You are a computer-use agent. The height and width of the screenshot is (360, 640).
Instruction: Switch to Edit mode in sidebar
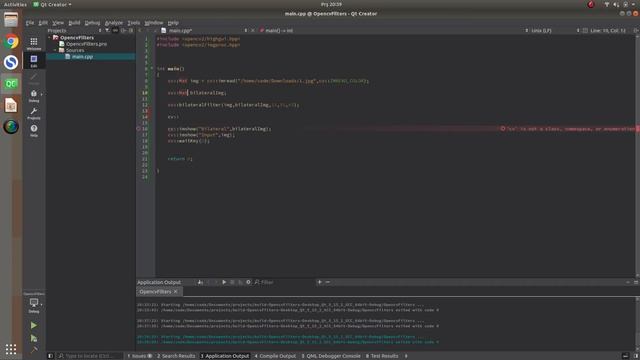pyautogui.click(x=34, y=61)
